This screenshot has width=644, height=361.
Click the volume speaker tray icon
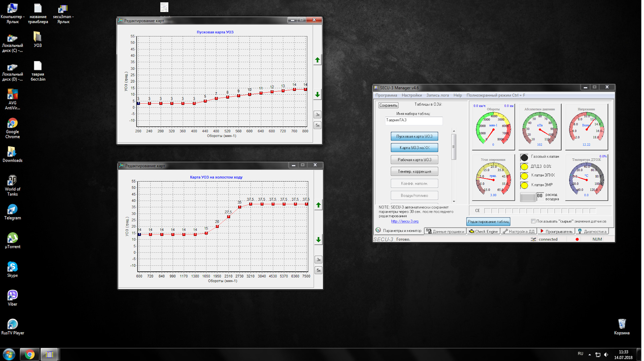tap(606, 355)
